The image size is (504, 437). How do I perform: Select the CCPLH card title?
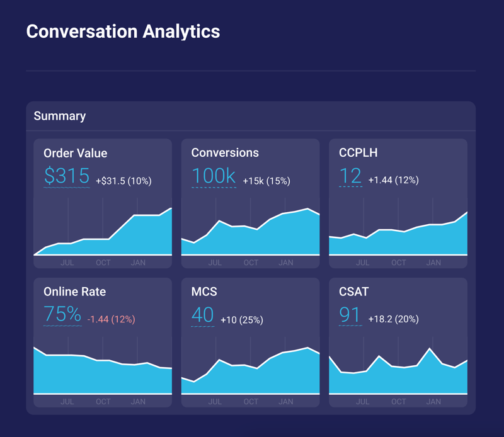tap(358, 153)
